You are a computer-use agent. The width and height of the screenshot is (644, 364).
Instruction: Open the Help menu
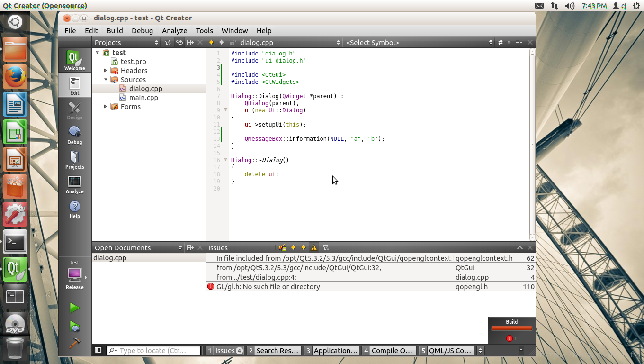click(264, 30)
